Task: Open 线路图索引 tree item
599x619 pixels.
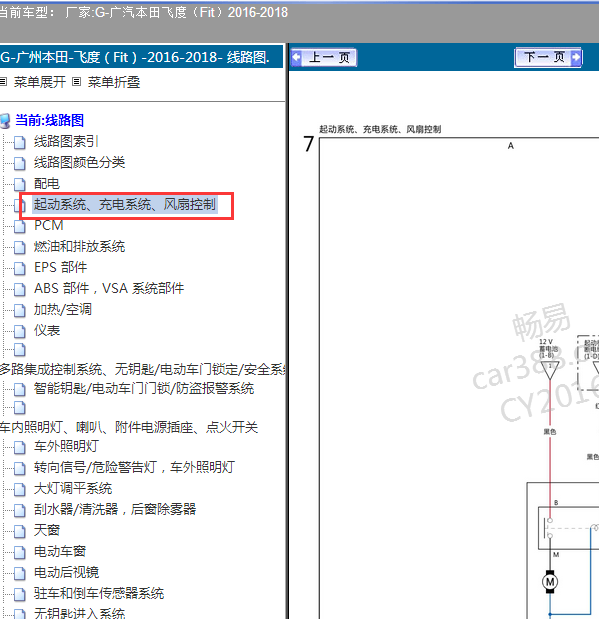Action: [x=66, y=141]
